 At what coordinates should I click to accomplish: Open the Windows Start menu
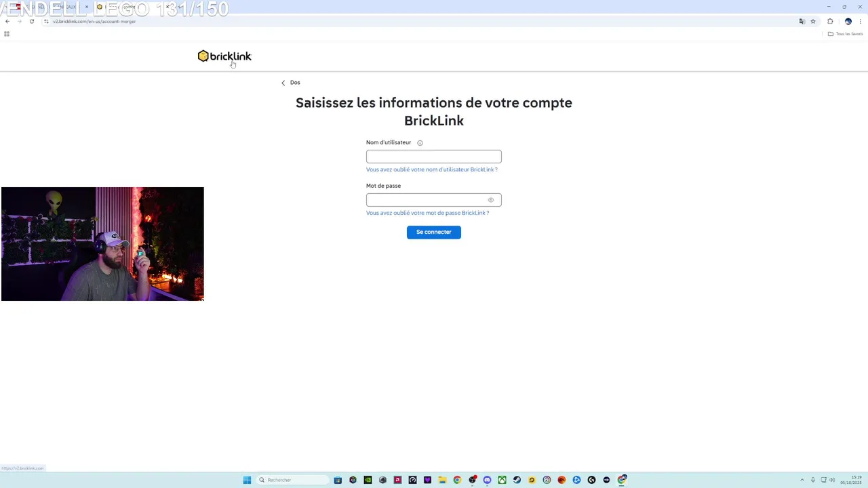[x=247, y=480]
